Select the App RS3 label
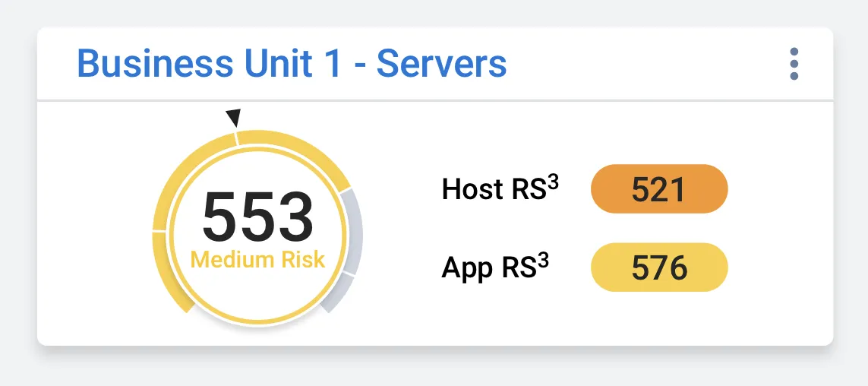Viewport: 868px width, 386px height. pyautogui.click(x=495, y=267)
